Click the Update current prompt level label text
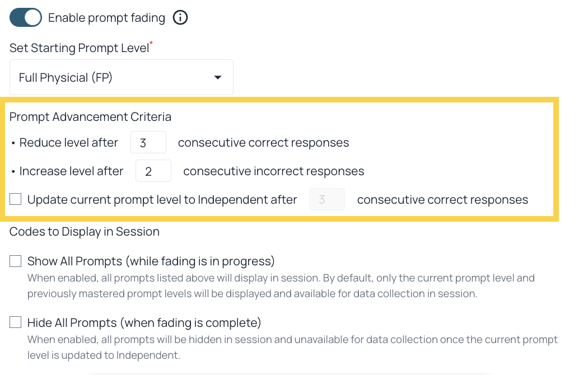The width and height of the screenshot is (588, 375). click(162, 200)
